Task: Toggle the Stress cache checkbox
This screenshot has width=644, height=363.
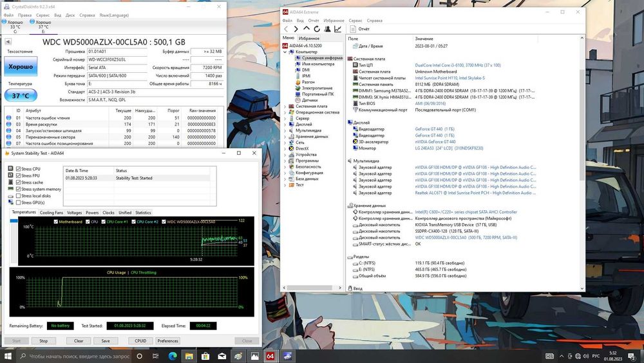Action: (19, 182)
